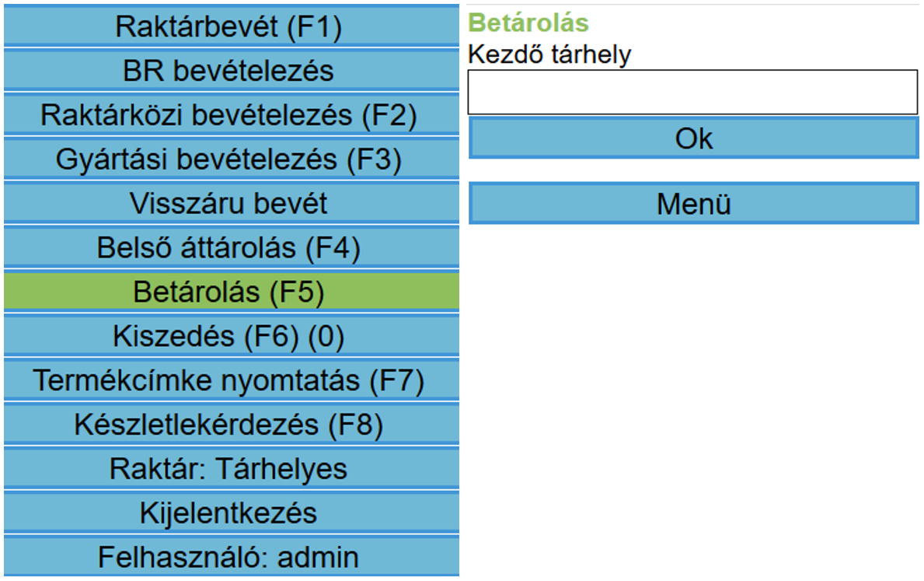Click Felhasználó: admin entry

pos(231,556)
